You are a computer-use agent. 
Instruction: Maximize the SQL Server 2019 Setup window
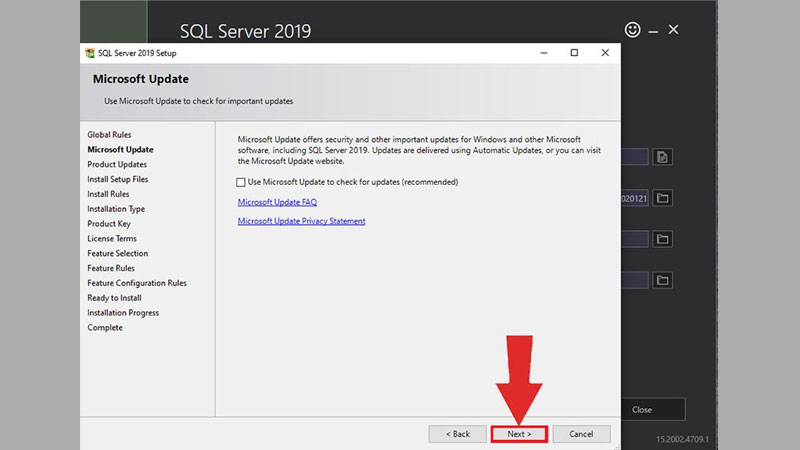pos(574,53)
